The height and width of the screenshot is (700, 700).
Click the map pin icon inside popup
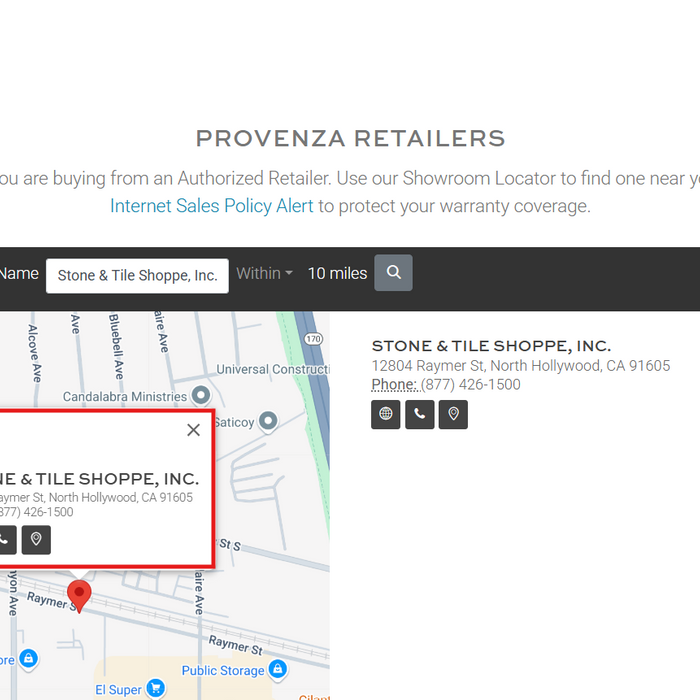click(36, 540)
